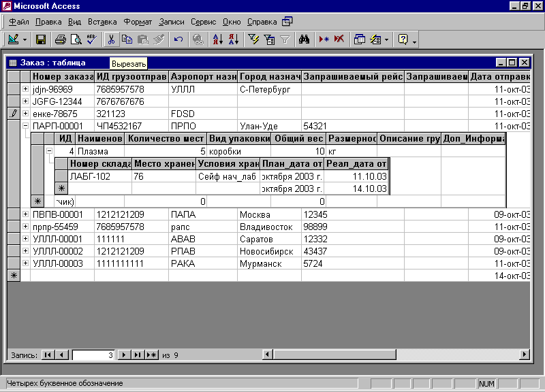Go to the next record button
This screenshot has height=392, width=545.
click(x=124, y=355)
